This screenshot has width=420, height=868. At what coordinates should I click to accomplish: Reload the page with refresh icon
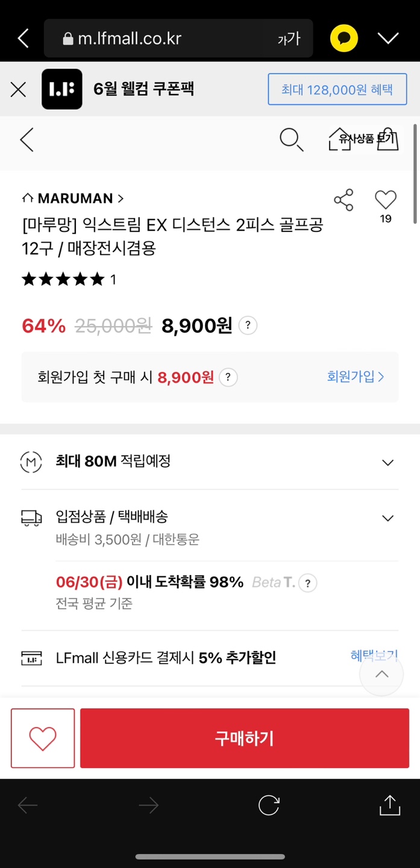click(x=269, y=805)
